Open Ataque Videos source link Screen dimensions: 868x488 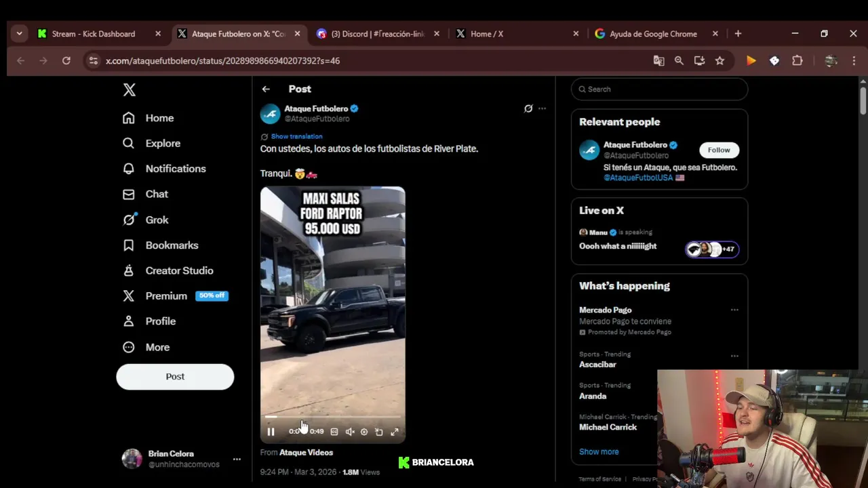coord(306,452)
